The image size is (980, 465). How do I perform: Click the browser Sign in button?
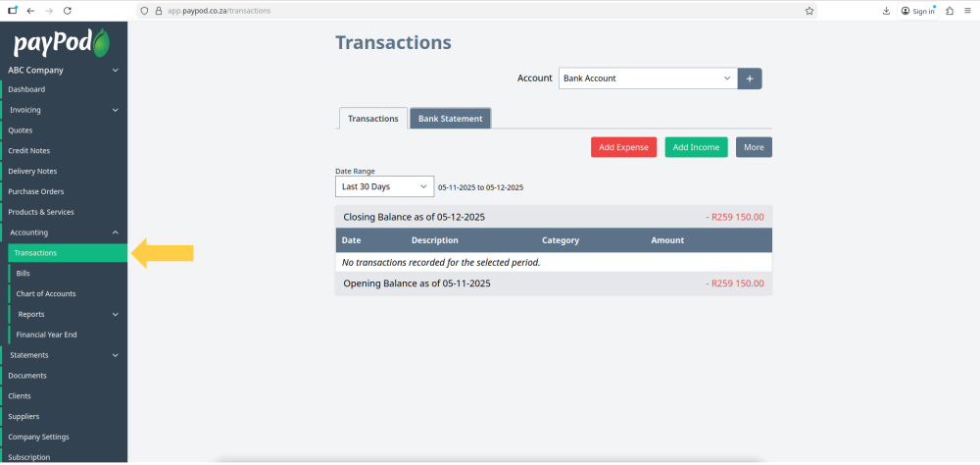pyautogui.click(x=918, y=11)
